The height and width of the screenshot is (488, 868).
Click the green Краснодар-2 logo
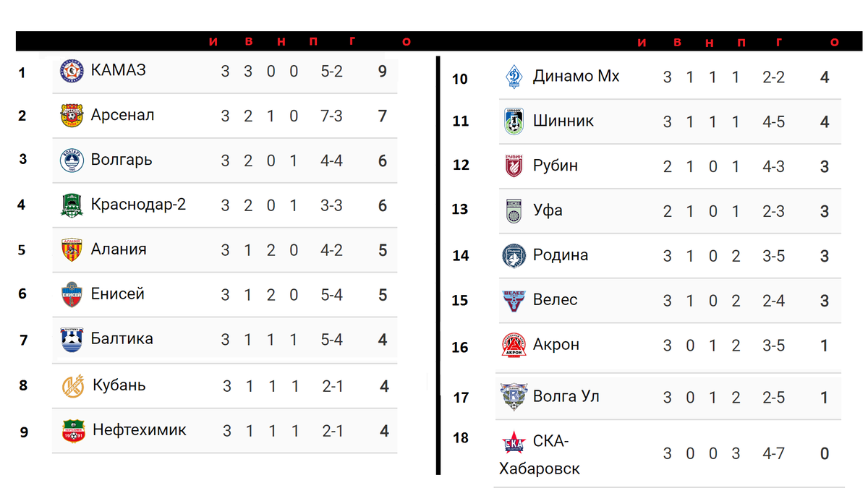72,205
